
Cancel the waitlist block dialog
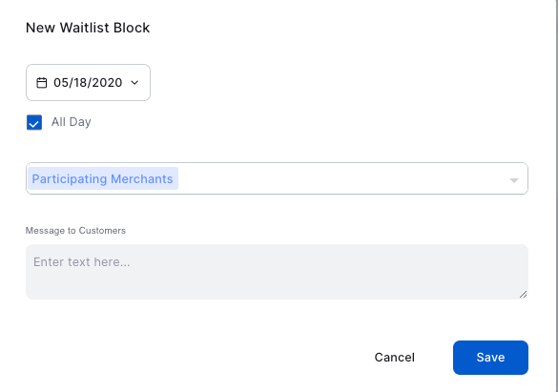click(x=394, y=358)
